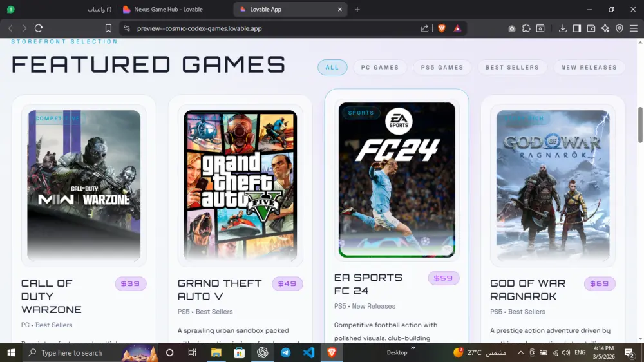The image size is (644, 362).
Task: Click the page vertical scrollbar thumb
Action: (640, 124)
